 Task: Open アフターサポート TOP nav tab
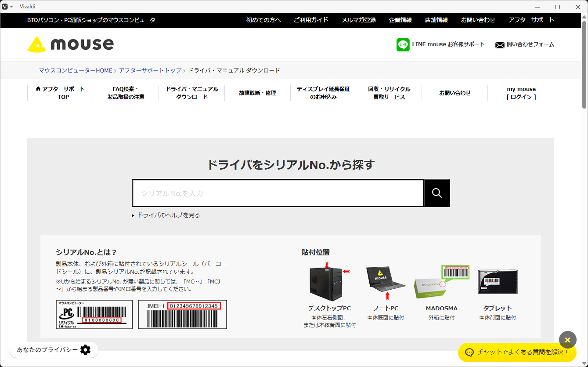click(60, 93)
